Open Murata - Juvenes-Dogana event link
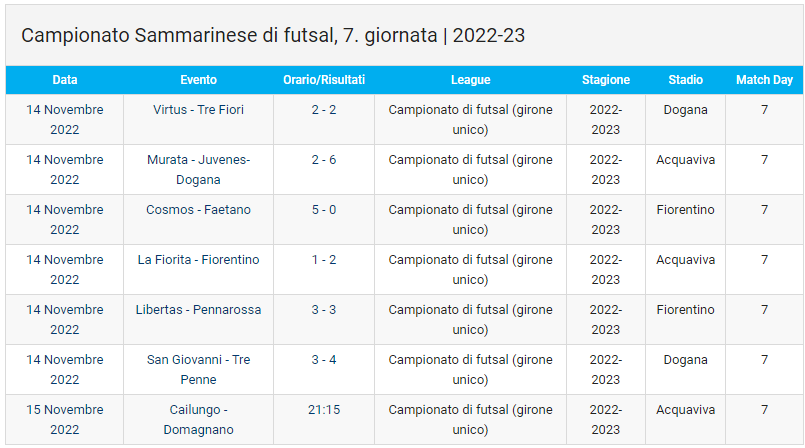The image size is (805, 448). point(198,169)
